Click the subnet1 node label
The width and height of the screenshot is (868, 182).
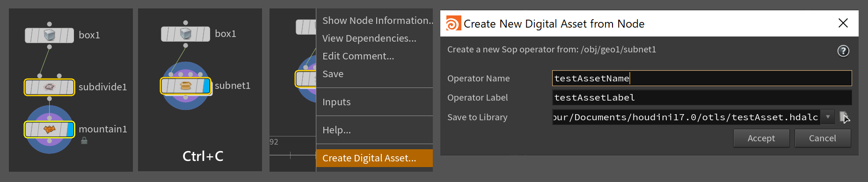(233, 86)
